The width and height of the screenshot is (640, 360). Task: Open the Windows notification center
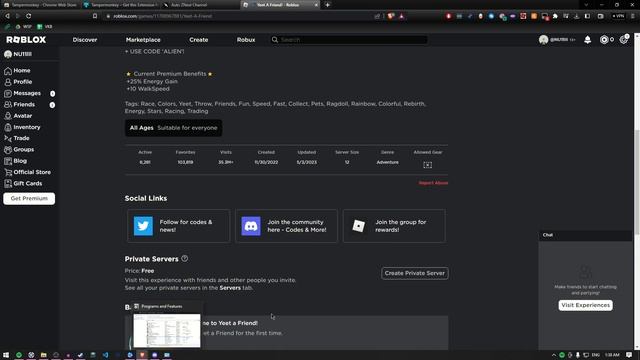tap(629, 355)
